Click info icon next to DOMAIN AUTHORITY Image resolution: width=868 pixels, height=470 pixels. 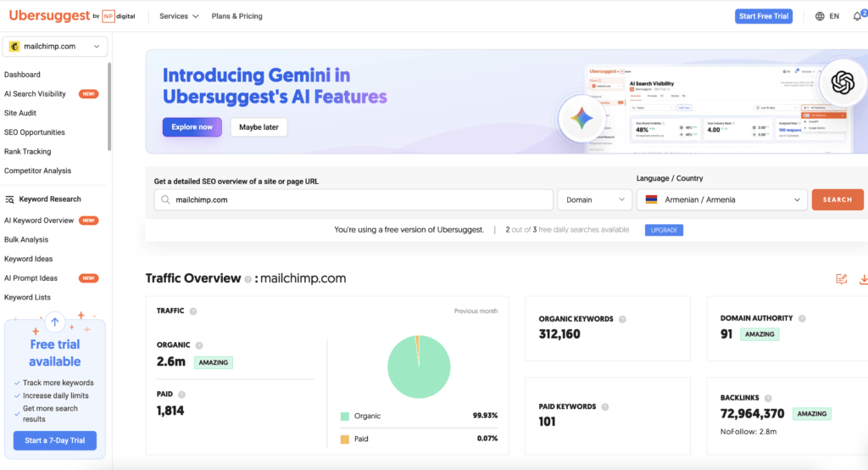tap(802, 319)
